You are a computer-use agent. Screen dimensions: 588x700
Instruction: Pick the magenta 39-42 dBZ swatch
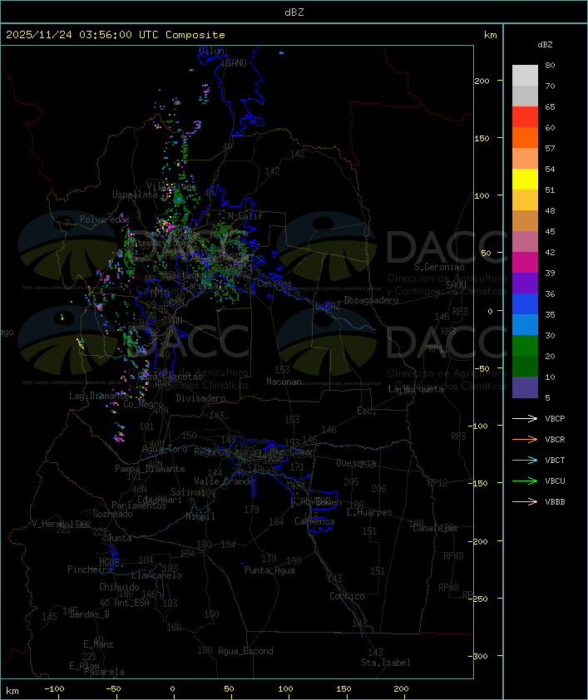pyautogui.click(x=525, y=263)
